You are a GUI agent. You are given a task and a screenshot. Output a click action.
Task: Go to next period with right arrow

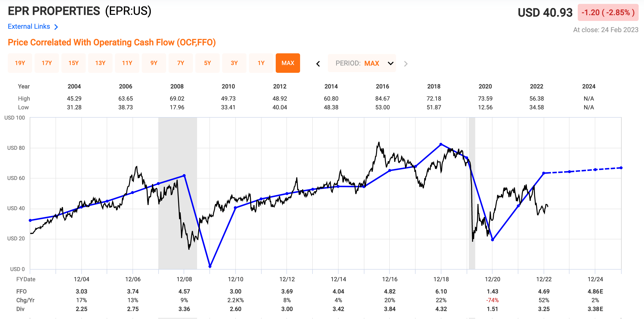point(406,64)
